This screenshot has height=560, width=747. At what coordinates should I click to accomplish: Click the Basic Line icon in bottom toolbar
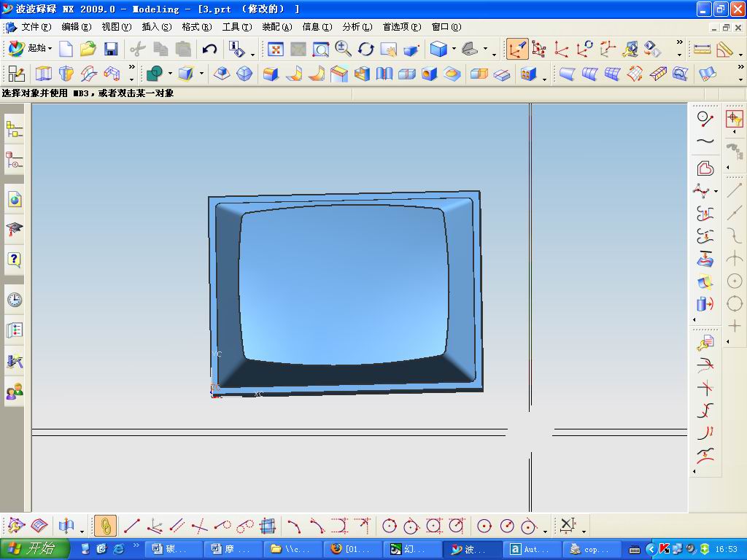[132, 526]
